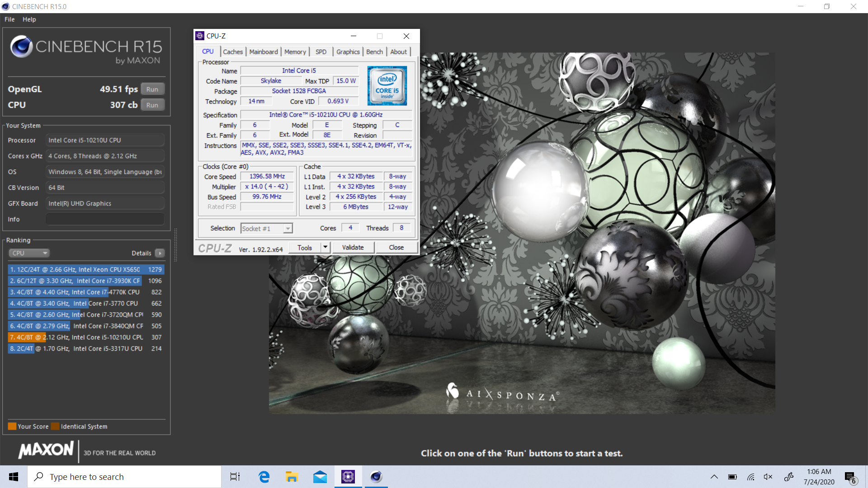Launch Microsoft Edge from the taskbar
This screenshot has height=488, width=868.
coord(264,477)
